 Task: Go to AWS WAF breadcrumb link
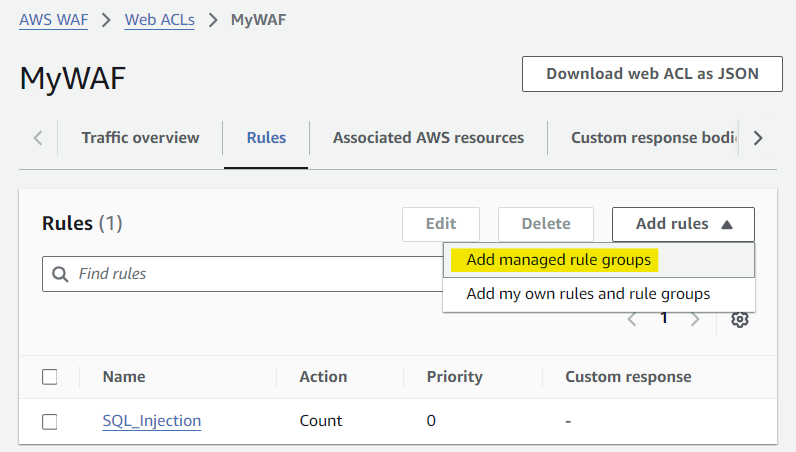tap(53, 19)
